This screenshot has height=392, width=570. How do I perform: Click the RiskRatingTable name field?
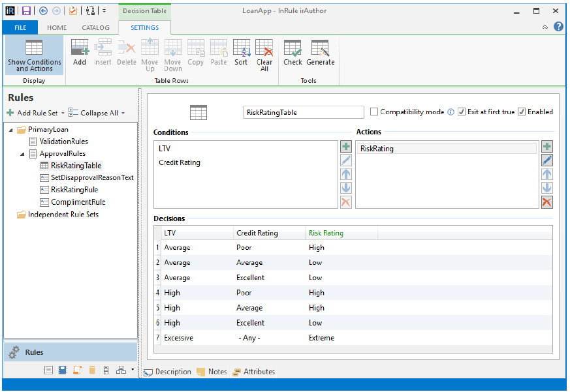pyautogui.click(x=303, y=112)
